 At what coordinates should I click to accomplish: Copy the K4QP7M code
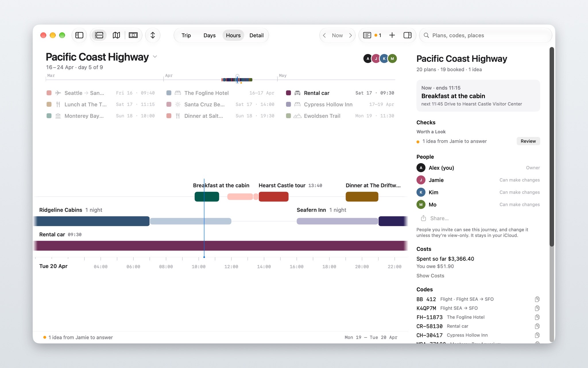[x=537, y=308]
